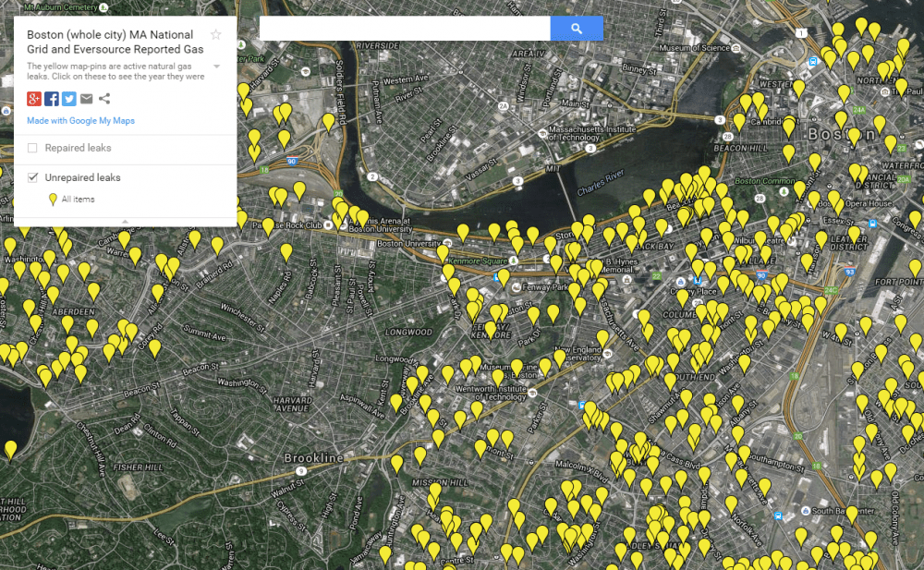Disable the Unrepaired leaks checkbox
924x570 pixels.
pos(32,176)
